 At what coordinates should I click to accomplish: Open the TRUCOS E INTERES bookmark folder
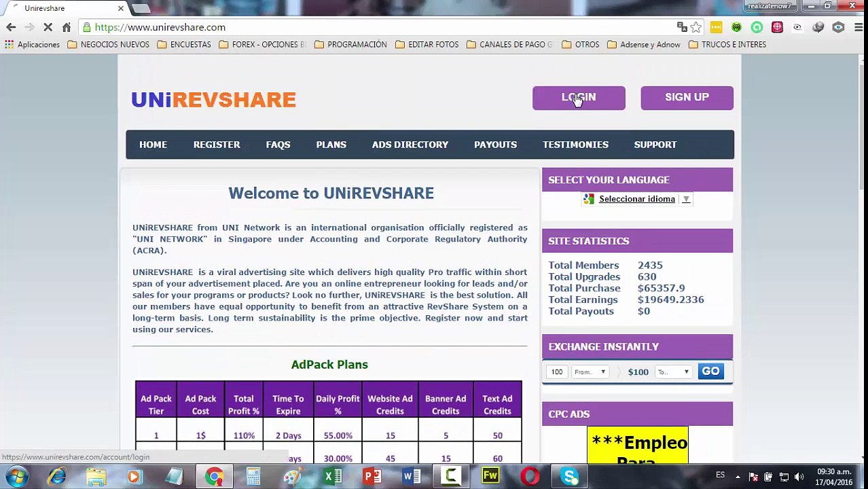[x=727, y=44]
